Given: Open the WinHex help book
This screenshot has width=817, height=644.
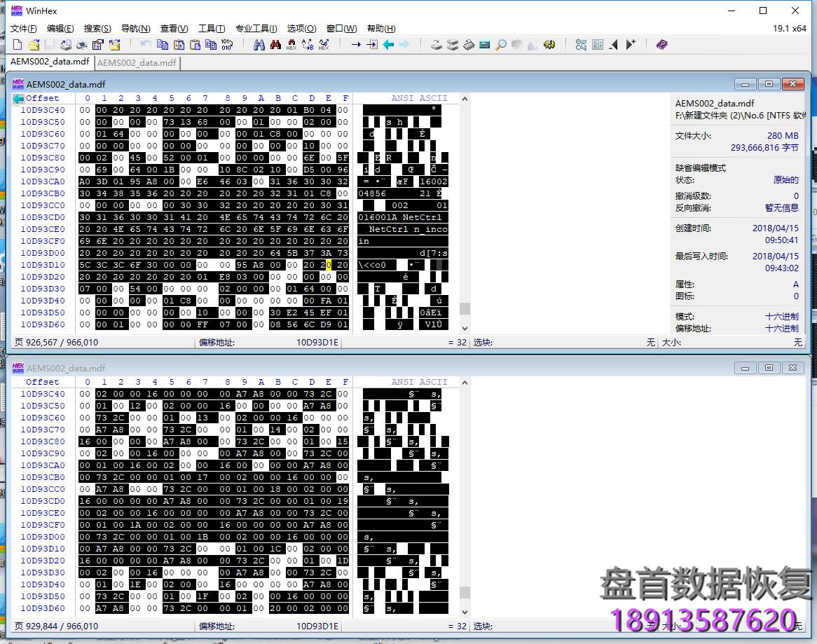Looking at the screenshot, I should click(661, 44).
